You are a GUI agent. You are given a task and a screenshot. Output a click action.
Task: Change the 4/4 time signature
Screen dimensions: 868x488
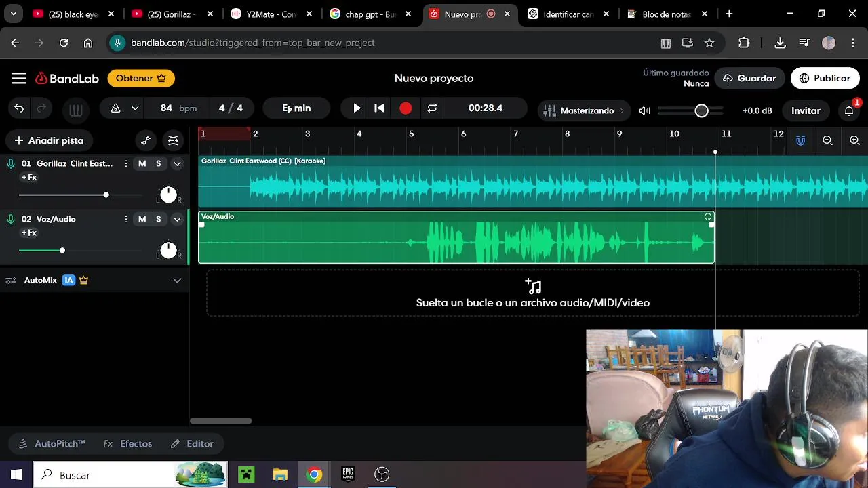[231, 108]
